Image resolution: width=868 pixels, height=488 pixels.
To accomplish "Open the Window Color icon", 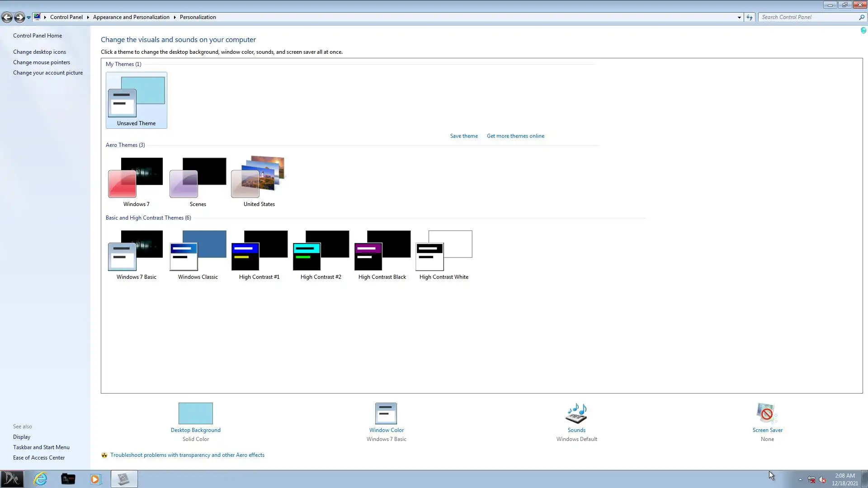I will 386,413.
